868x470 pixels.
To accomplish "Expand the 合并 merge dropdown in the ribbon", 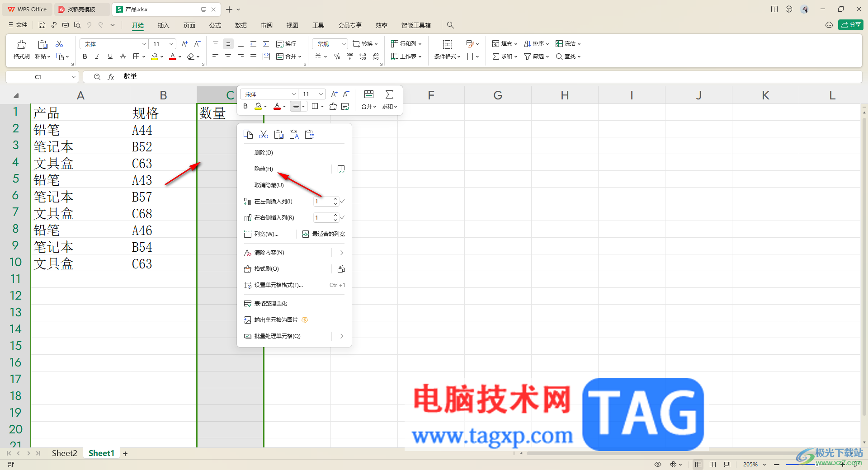I will click(300, 56).
